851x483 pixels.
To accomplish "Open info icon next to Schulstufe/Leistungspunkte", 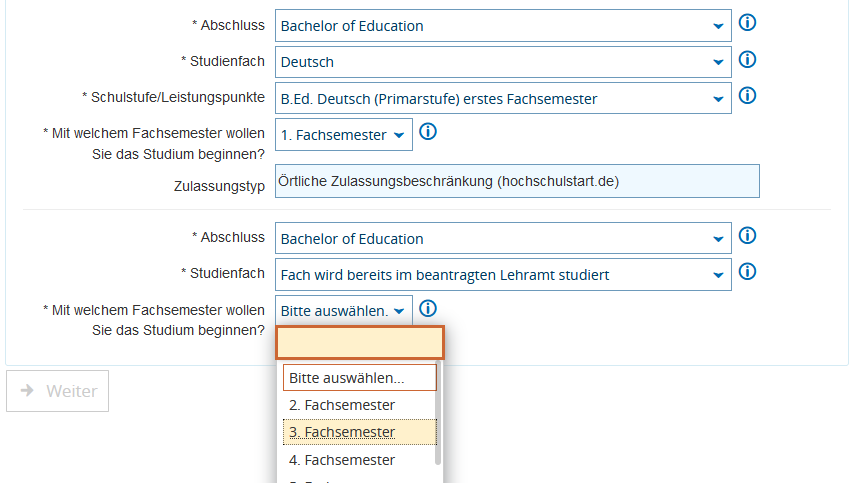I will (747, 96).
